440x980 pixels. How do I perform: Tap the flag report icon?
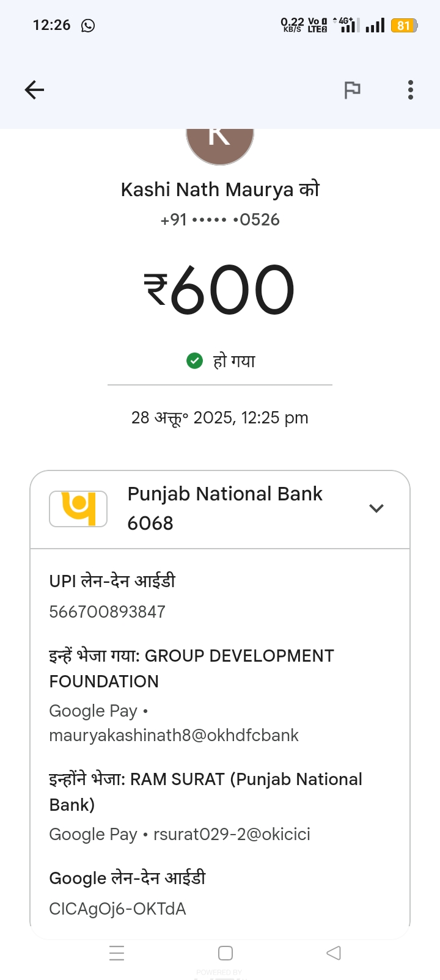point(352,90)
